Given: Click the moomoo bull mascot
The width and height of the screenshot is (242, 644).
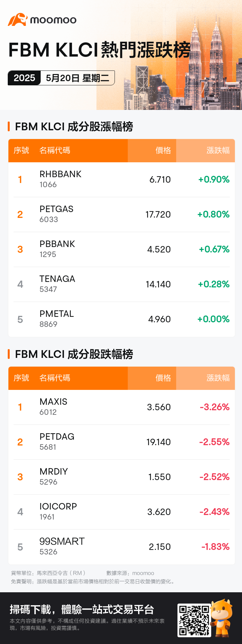Looking at the screenshot, I should 222,617.
